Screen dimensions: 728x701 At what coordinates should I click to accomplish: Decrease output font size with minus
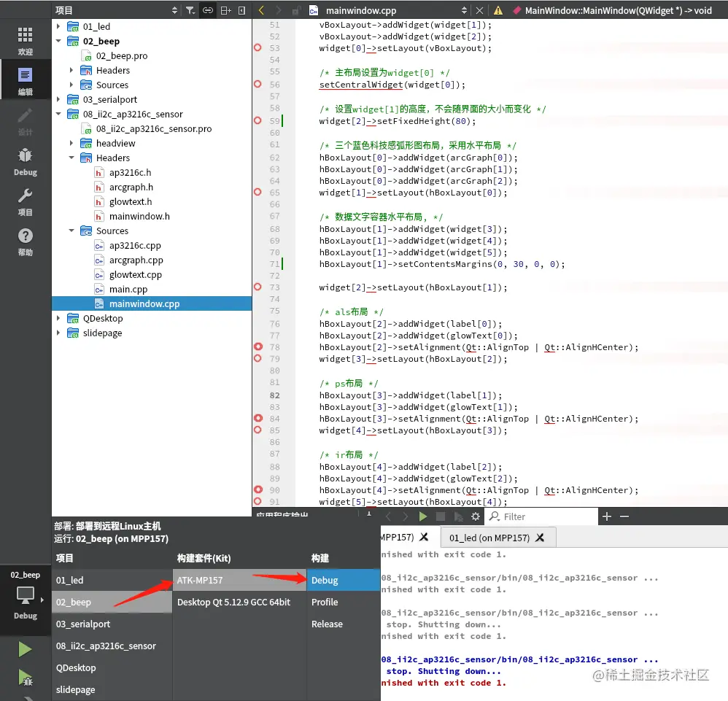pyautogui.click(x=624, y=516)
